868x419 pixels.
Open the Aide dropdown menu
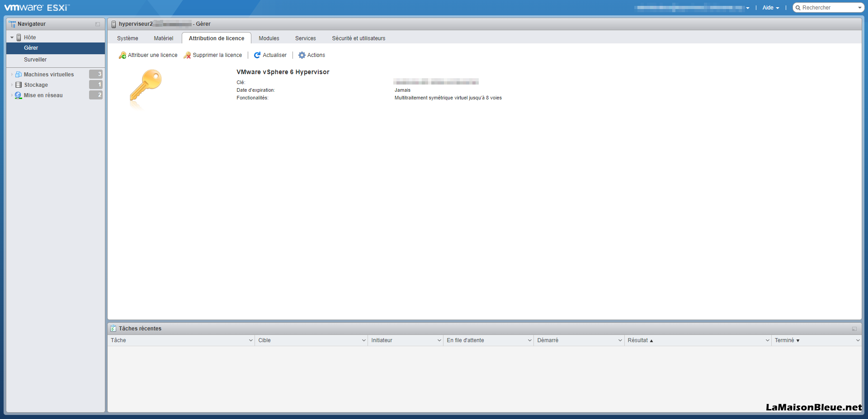click(x=771, y=8)
